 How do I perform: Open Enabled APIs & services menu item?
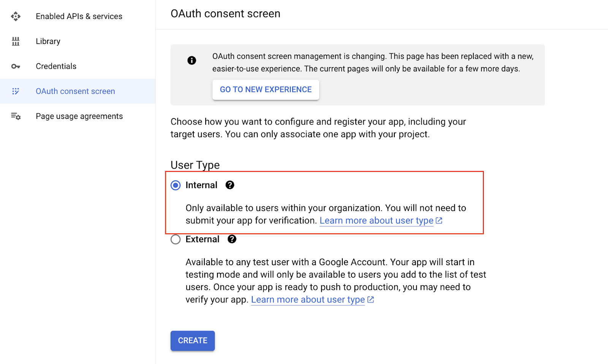click(79, 16)
